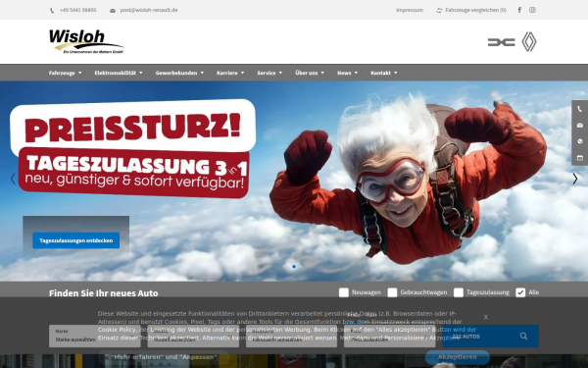
Task: Open the Impressum link
Action: [410, 10]
